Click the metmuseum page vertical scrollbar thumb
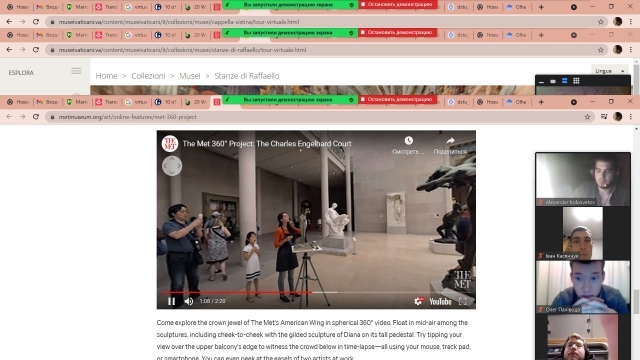The width and height of the screenshot is (640, 360). pos(637,301)
